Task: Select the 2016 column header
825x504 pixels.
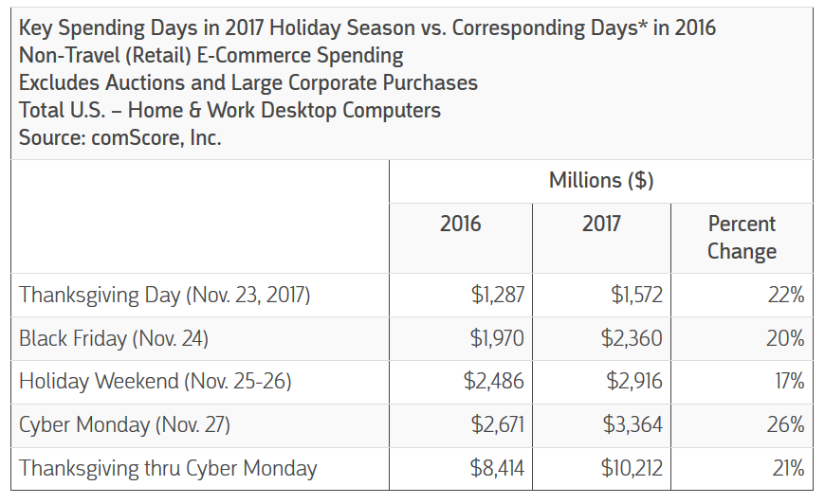Action: (x=460, y=224)
